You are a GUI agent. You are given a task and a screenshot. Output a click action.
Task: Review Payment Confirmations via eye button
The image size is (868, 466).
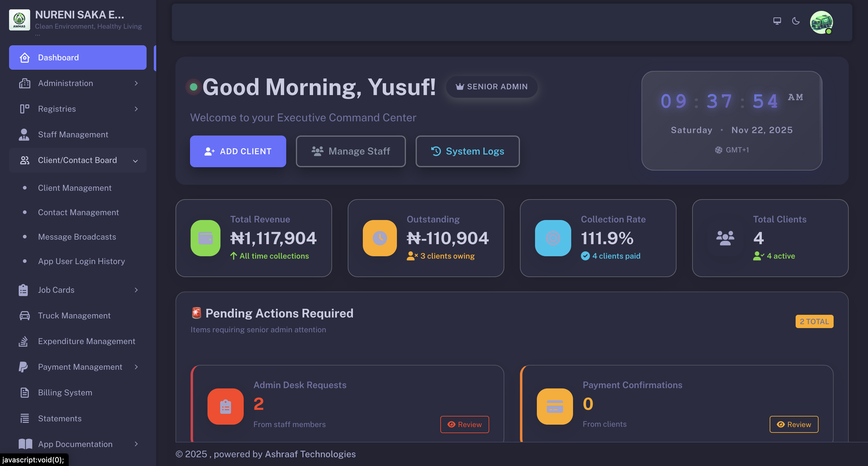(794, 425)
